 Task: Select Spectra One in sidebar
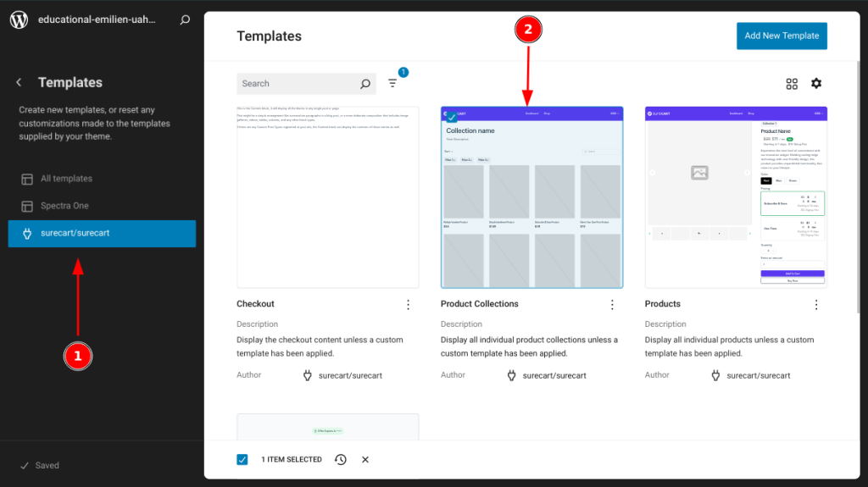point(64,206)
